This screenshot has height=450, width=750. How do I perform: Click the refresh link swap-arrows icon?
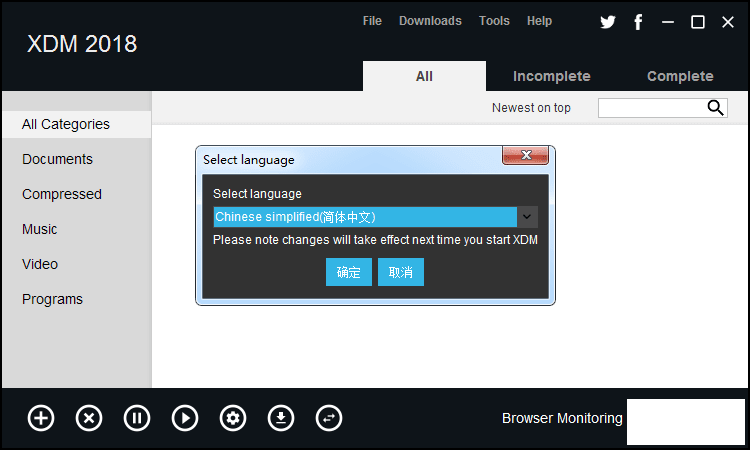[x=329, y=418]
